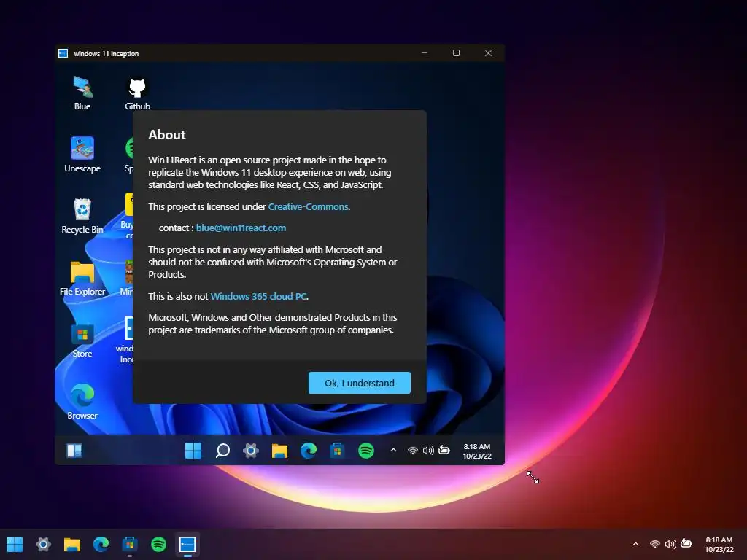Screen dimensions: 747x560
Task: Open File Explorer from the outer taskbar
Action: tap(72, 544)
